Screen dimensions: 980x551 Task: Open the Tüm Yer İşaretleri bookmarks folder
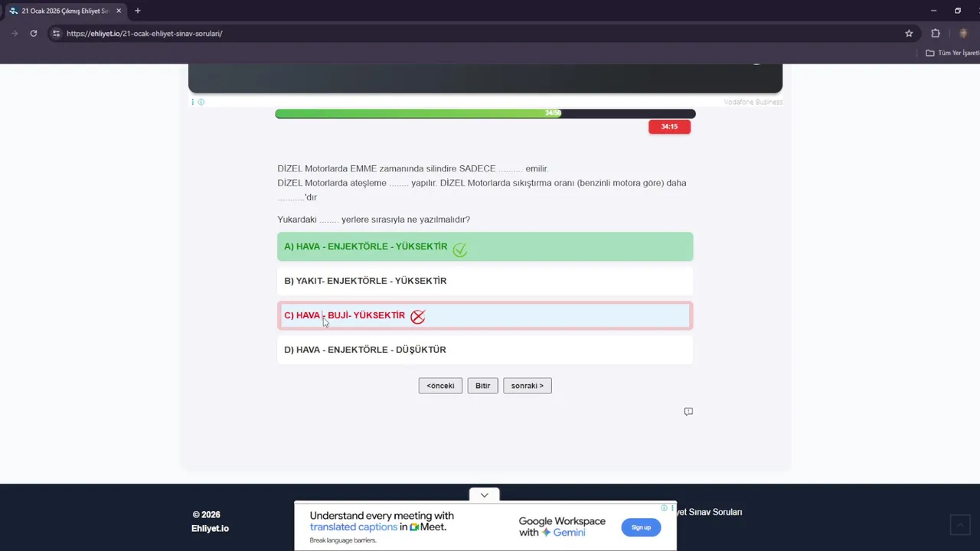tap(952, 53)
